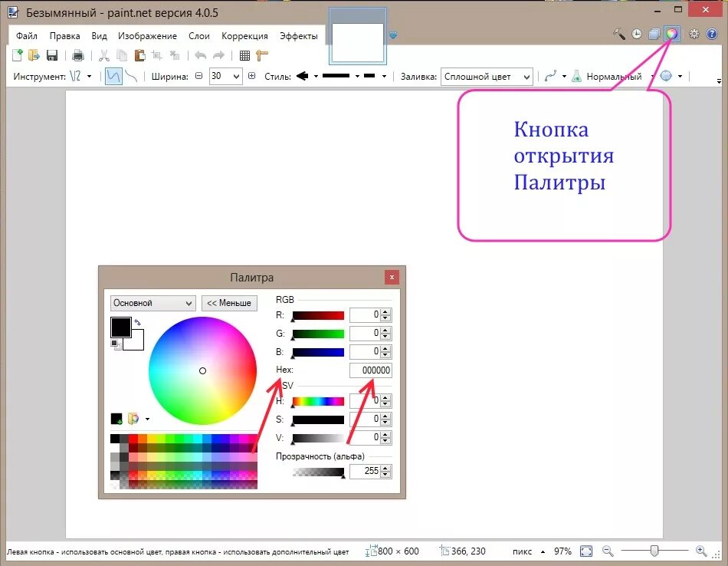Reset colors to black and white icon
The image size is (728, 566).
(x=115, y=344)
